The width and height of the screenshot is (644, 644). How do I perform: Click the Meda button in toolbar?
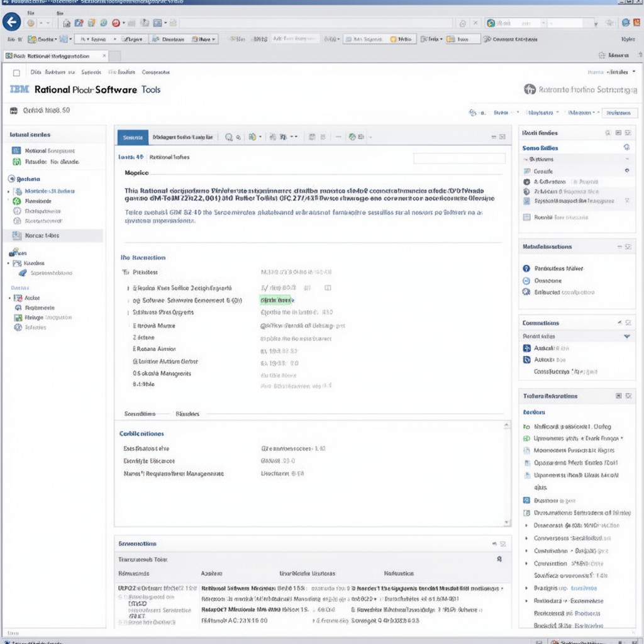401,39
